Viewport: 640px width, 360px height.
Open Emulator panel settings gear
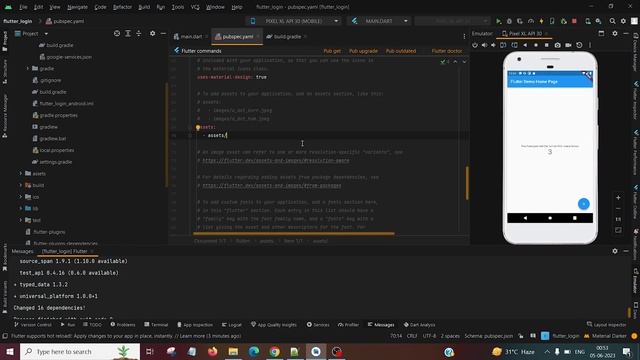(615, 33)
